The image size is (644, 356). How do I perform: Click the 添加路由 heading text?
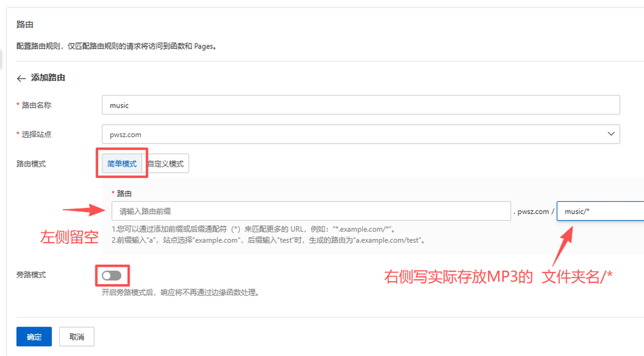click(x=48, y=77)
